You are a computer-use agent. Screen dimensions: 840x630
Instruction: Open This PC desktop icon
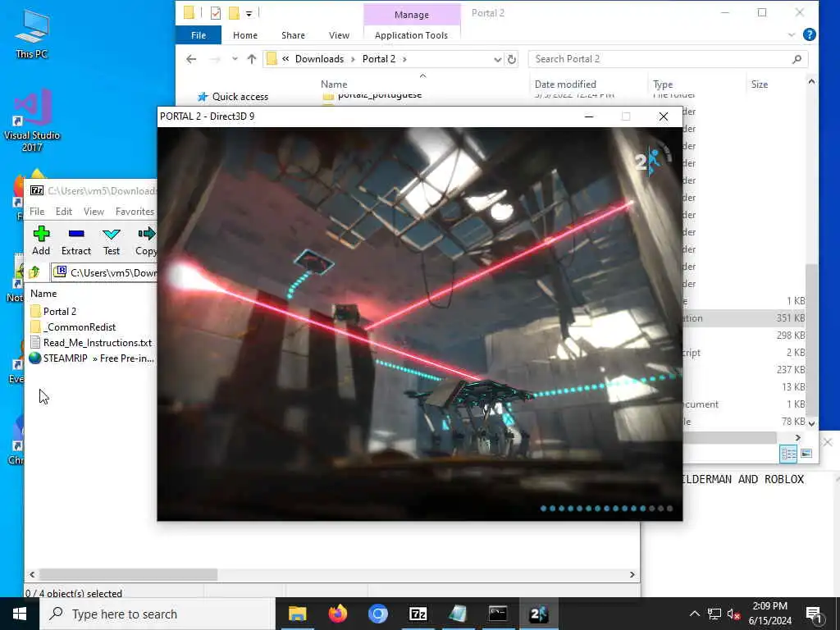[32, 33]
